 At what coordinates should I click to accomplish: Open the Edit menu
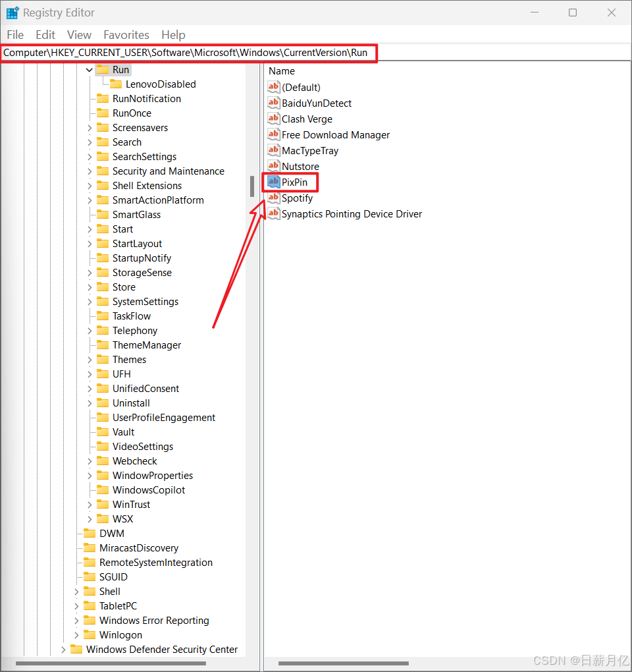point(45,35)
